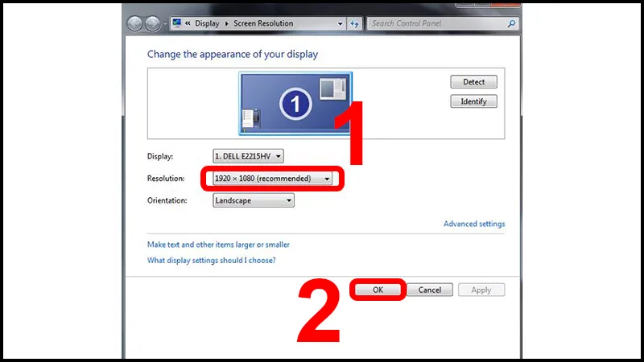Open the Orientation dropdown set to Landscape
Viewport: 644px width, 362px height.
point(253,201)
